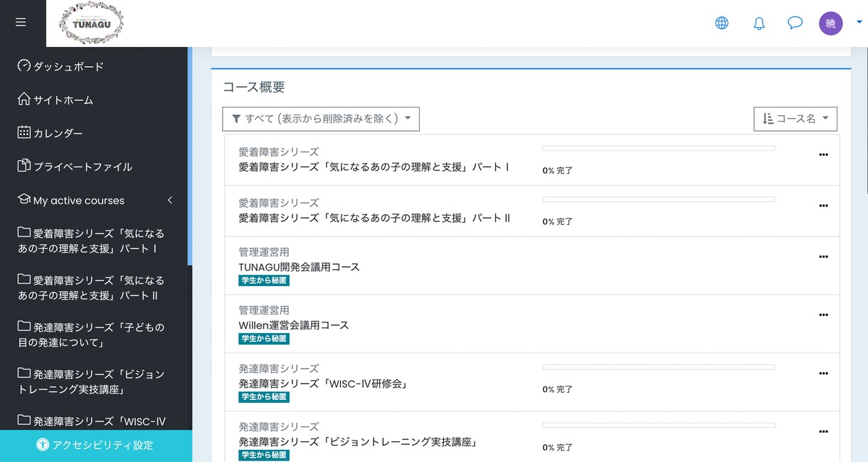
Task: Go to ダッシュボード in sidebar
Action: click(x=61, y=66)
